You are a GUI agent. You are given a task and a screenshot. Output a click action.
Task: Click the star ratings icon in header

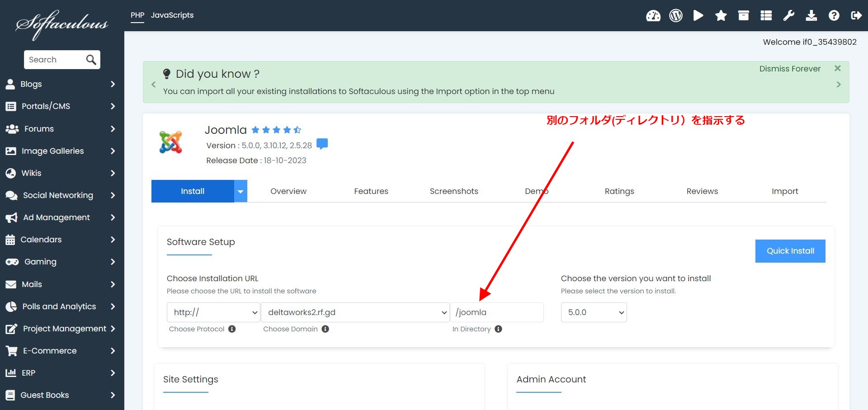point(721,16)
